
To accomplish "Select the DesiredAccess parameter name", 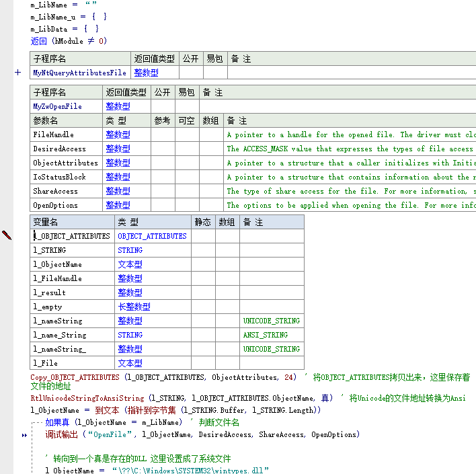I will [59, 149].
